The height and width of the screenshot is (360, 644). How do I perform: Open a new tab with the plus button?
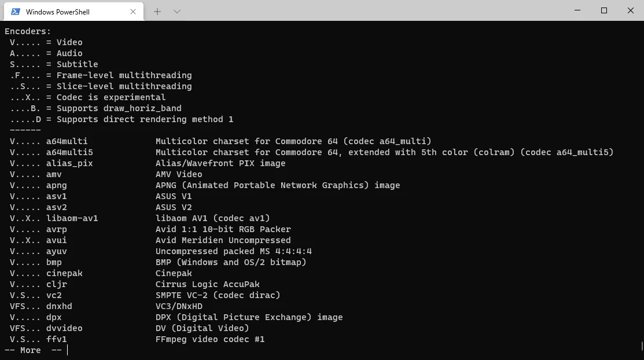(157, 12)
